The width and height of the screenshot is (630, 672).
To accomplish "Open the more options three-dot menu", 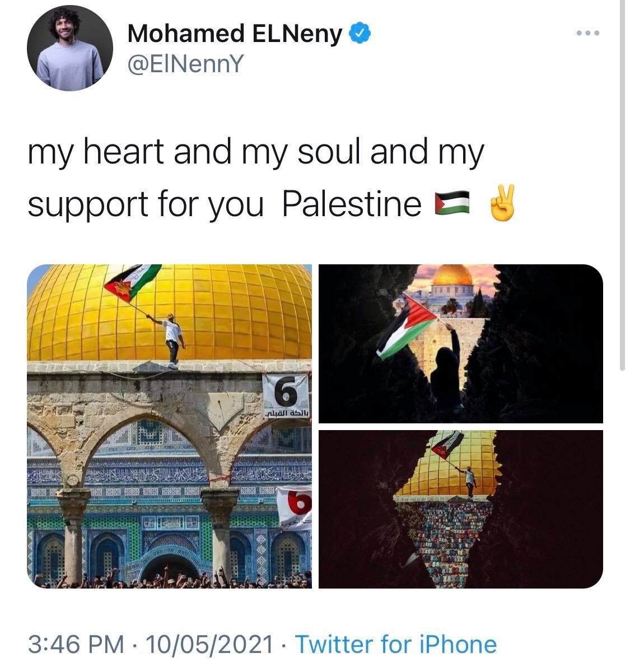I will pos(587,33).
